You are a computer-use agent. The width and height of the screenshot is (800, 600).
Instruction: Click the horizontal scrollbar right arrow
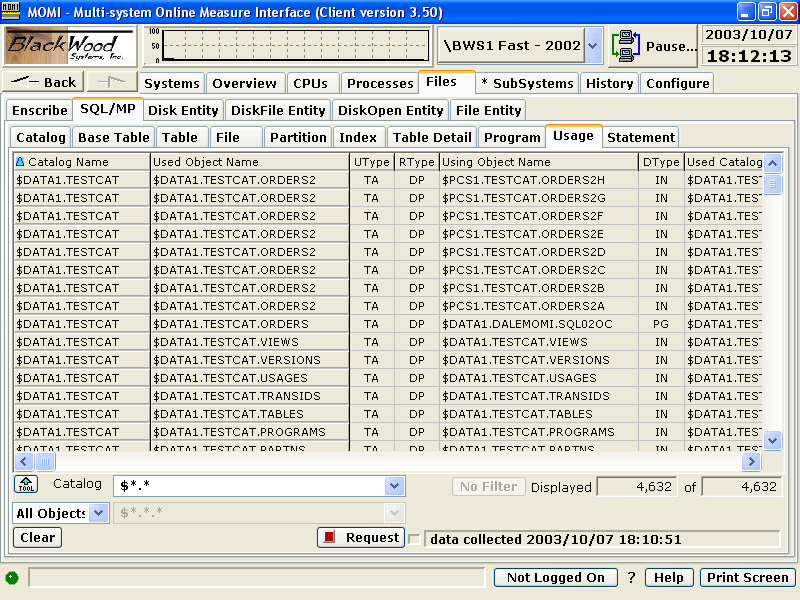tap(751, 462)
